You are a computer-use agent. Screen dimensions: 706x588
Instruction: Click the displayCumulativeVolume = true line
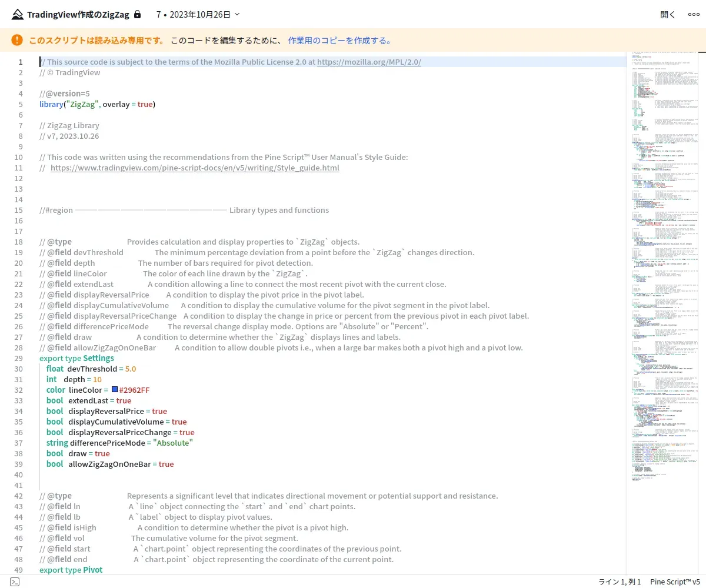(x=116, y=422)
